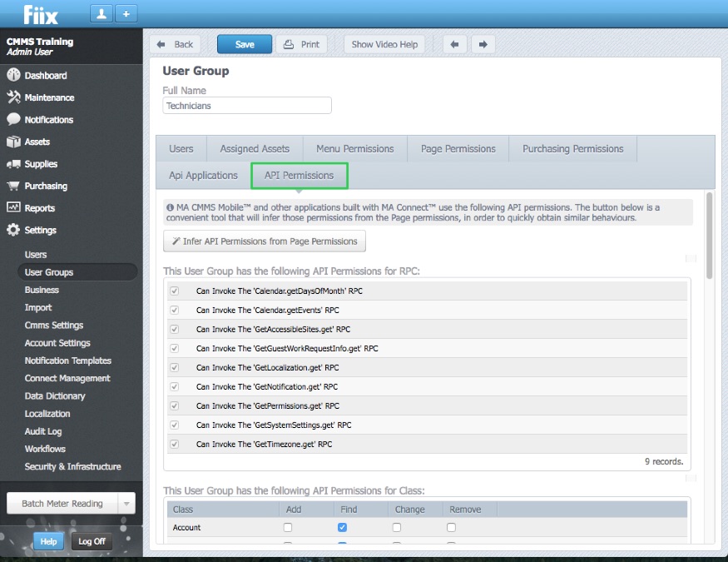Open User Groups under Settings

77,272
